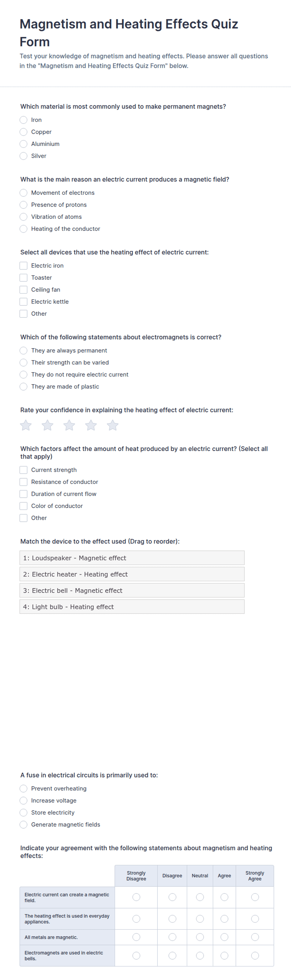Screen dimensions: 291x980
Task: Select the third star rating
Action: click(69, 425)
